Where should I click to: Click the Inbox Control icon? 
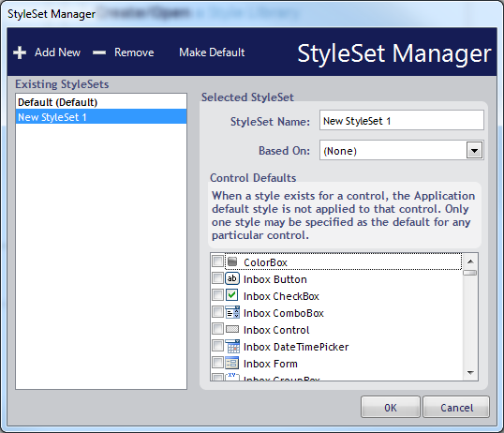(232, 329)
